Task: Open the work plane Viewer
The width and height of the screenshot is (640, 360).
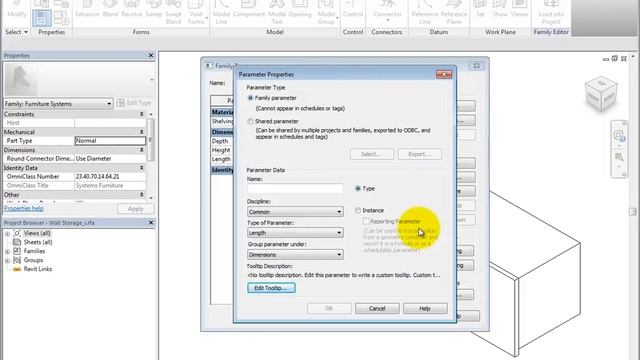Action: 520,10
